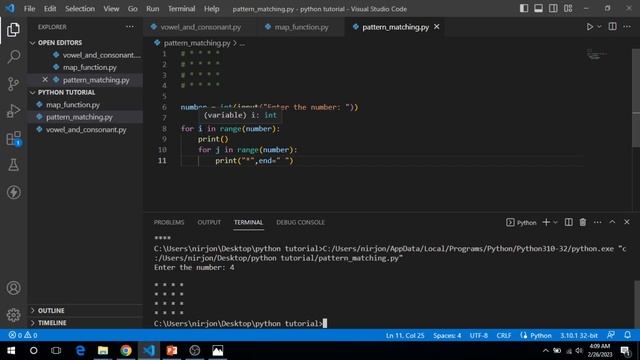Open the Run menu

pos(153,9)
